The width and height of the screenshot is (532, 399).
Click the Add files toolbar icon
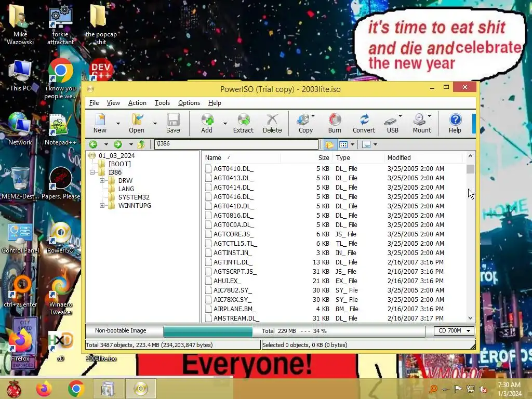point(207,124)
